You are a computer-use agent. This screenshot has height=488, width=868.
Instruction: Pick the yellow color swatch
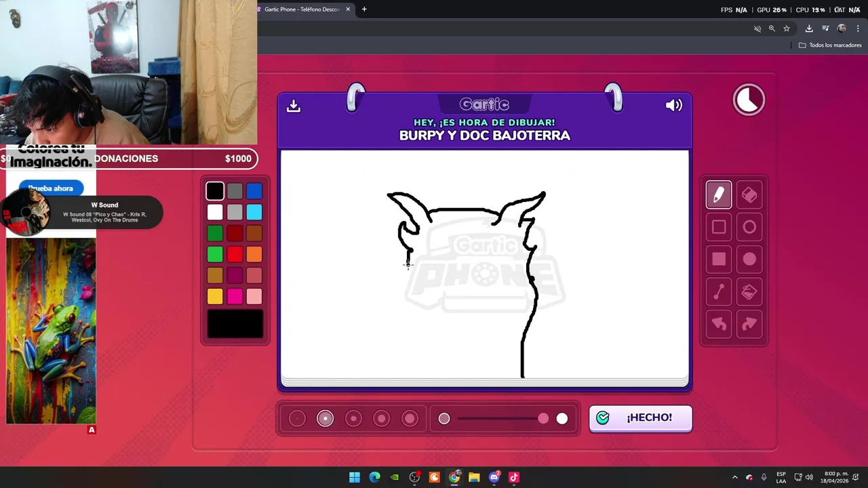point(215,296)
